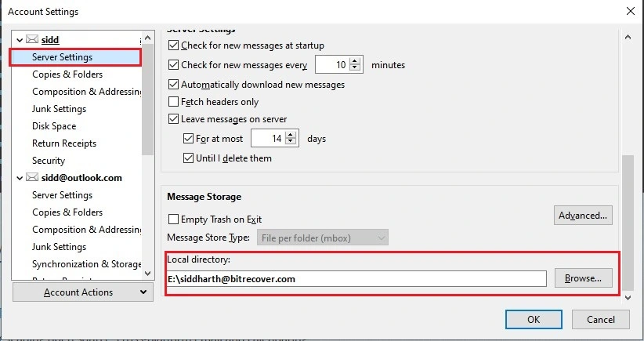Increase the check interval minutes stepper

click(356, 60)
